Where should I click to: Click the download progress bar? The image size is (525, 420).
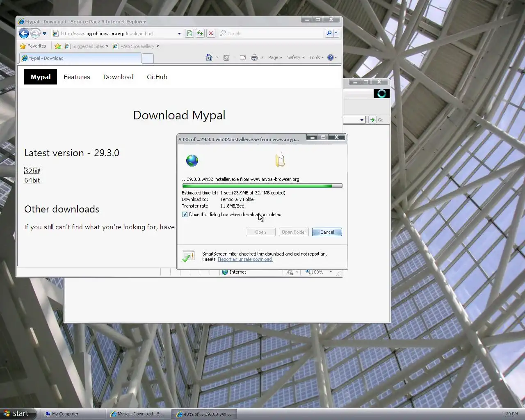pos(262,186)
